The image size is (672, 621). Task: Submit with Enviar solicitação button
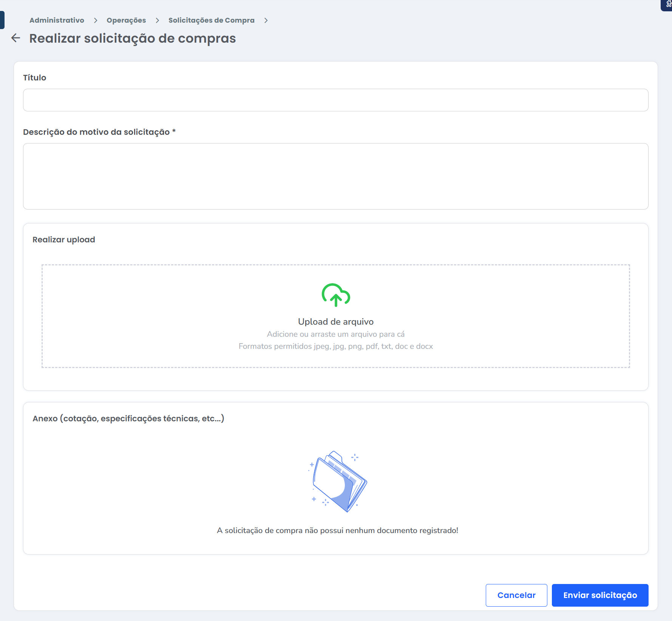click(599, 595)
